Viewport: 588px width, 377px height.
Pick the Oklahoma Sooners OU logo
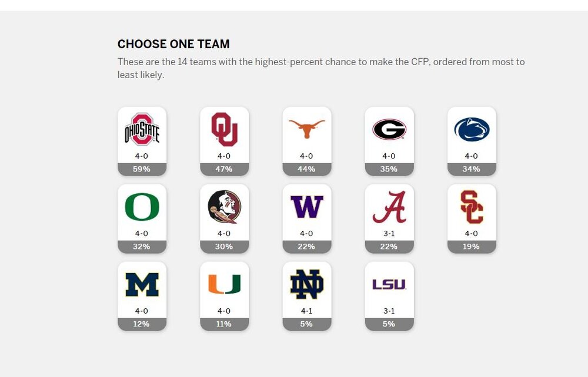[x=225, y=130]
